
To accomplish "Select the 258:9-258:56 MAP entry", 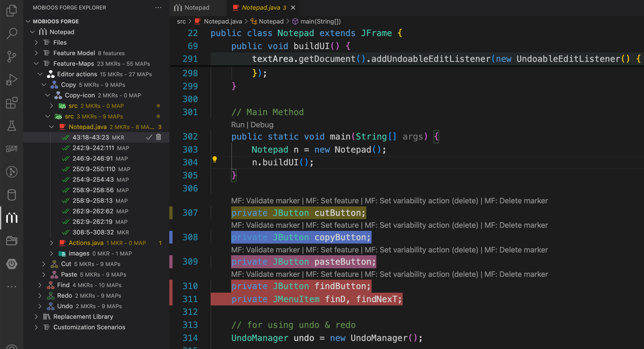I will pos(96,190).
